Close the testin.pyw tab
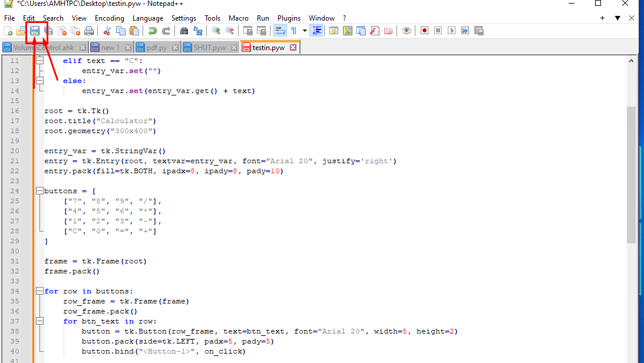This screenshot has height=363, width=644. [x=293, y=48]
